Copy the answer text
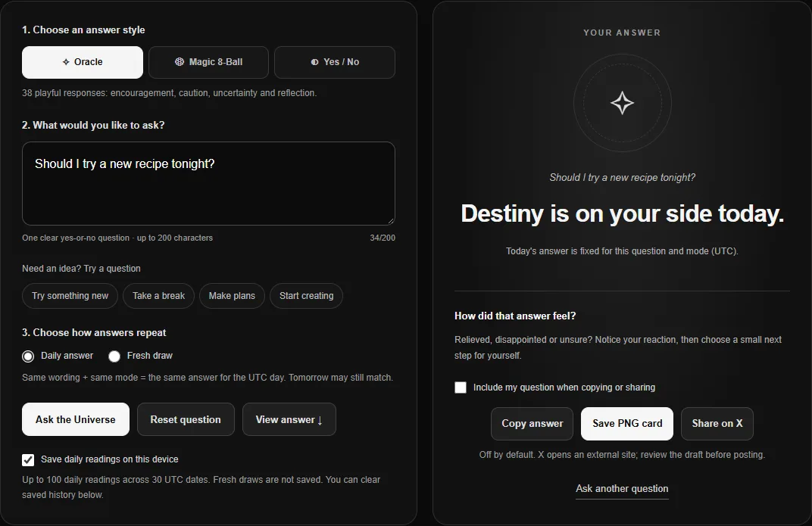This screenshot has width=812, height=526. coord(532,424)
